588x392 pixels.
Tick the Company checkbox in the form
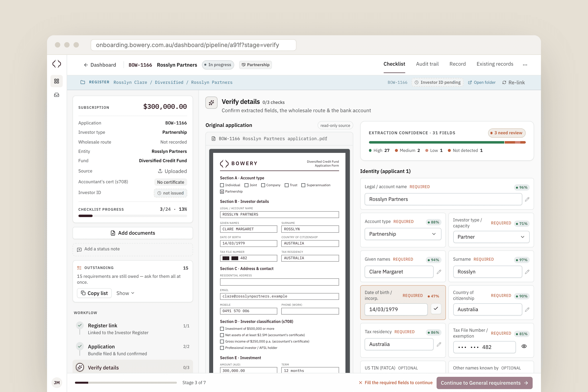point(263,185)
